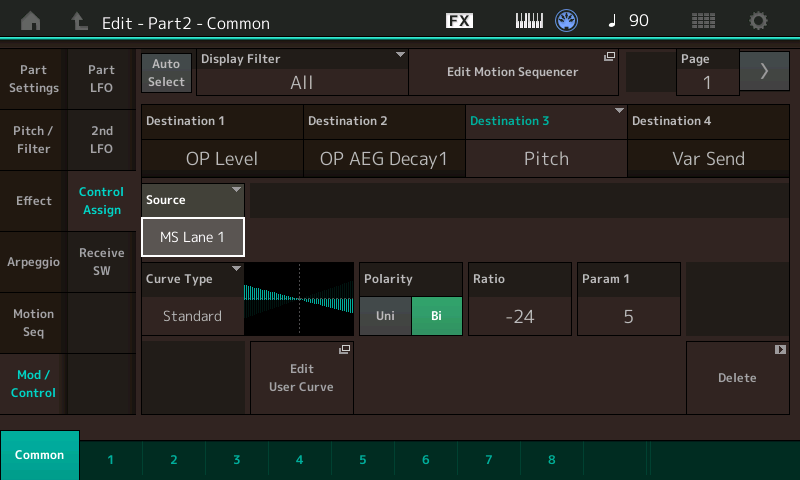
Task: Go to the Home screen icon
Action: pos(32,21)
